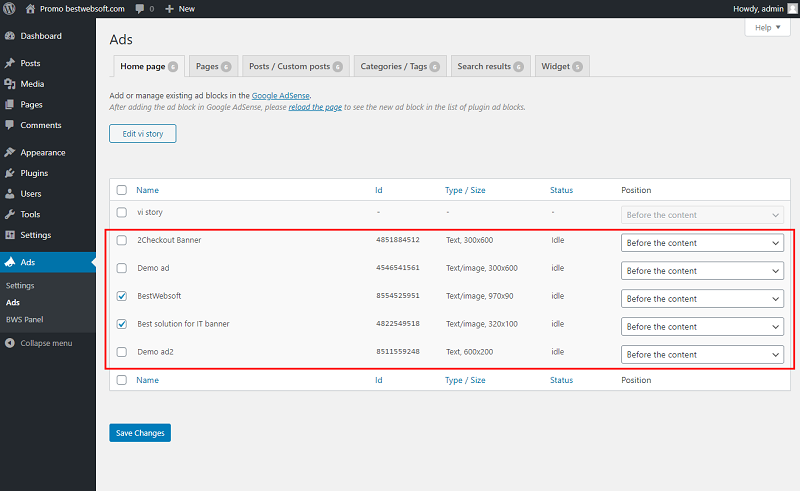Sort by Name column in footer
The width and height of the screenshot is (800, 491).
147,380
